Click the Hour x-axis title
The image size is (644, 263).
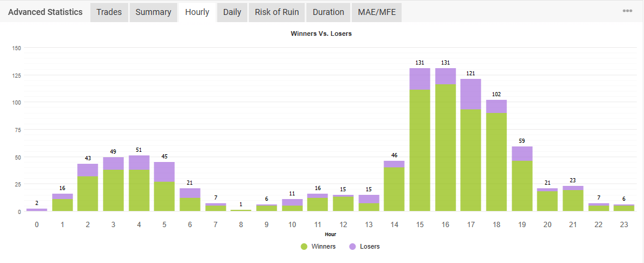pos(330,234)
